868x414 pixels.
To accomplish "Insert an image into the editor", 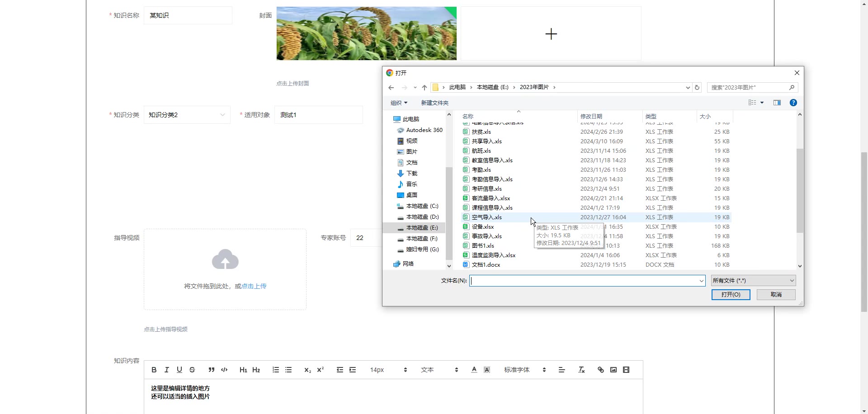I will click(x=613, y=370).
